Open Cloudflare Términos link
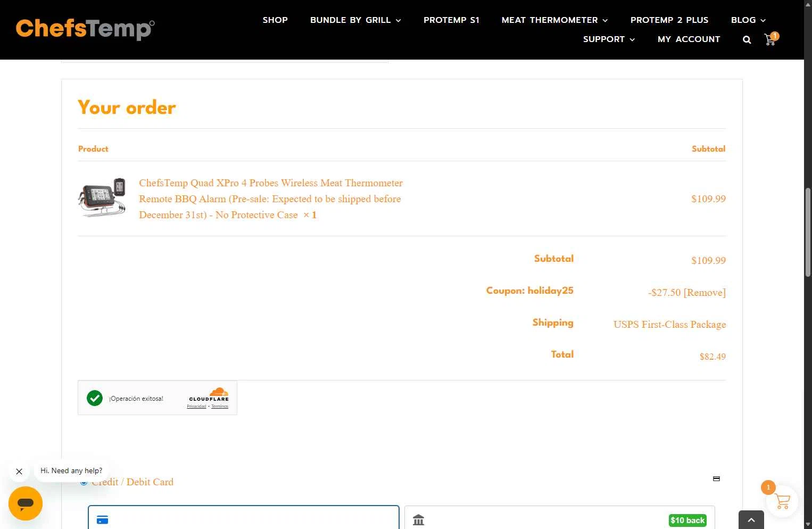This screenshot has height=529, width=812. (x=220, y=407)
